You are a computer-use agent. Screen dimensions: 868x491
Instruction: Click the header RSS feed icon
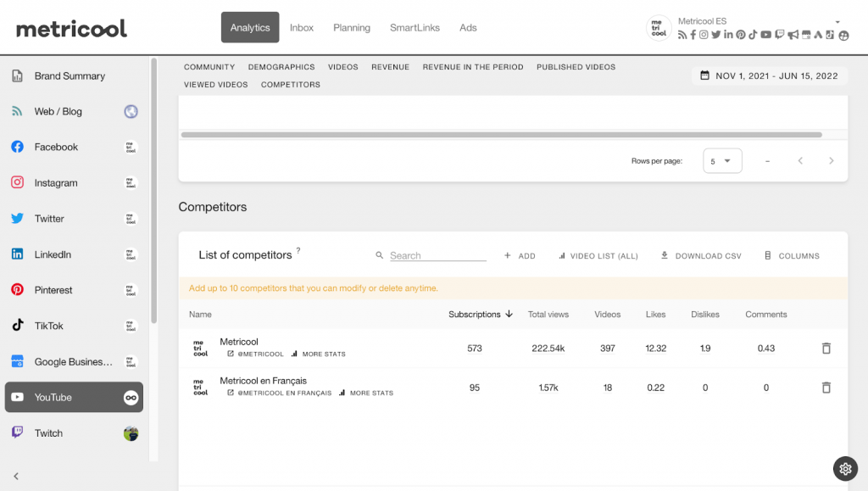pos(682,35)
